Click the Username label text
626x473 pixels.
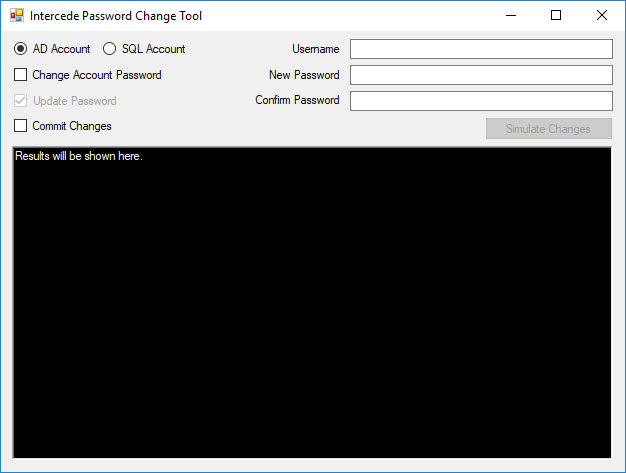coord(315,49)
